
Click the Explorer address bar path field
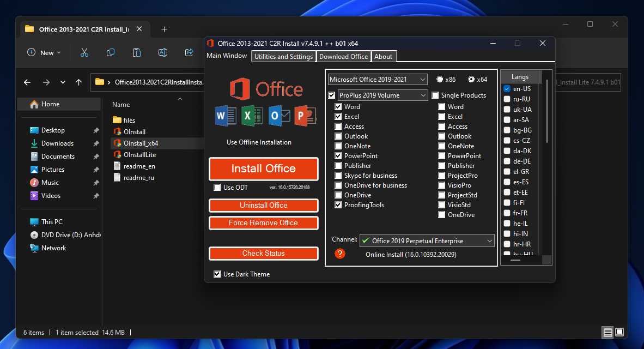(x=148, y=82)
